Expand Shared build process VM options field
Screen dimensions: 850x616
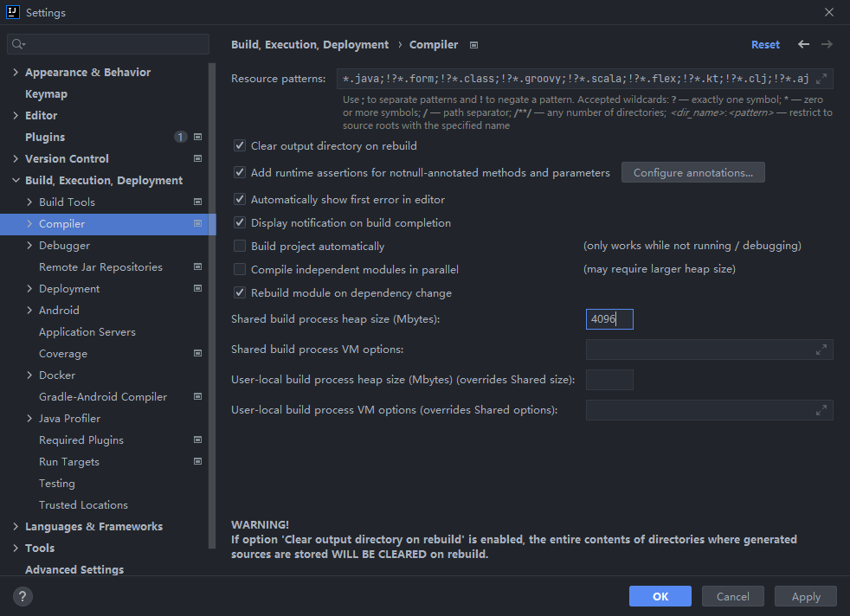pyautogui.click(x=821, y=350)
